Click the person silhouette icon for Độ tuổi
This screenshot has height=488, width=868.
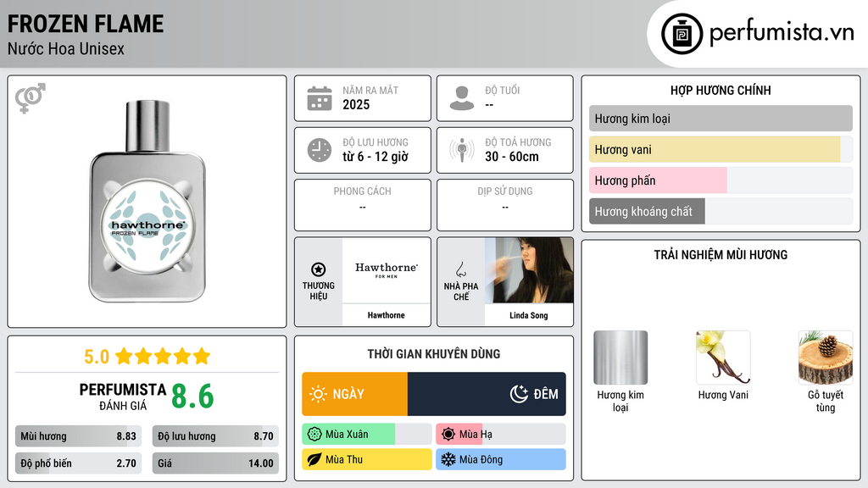tap(462, 98)
